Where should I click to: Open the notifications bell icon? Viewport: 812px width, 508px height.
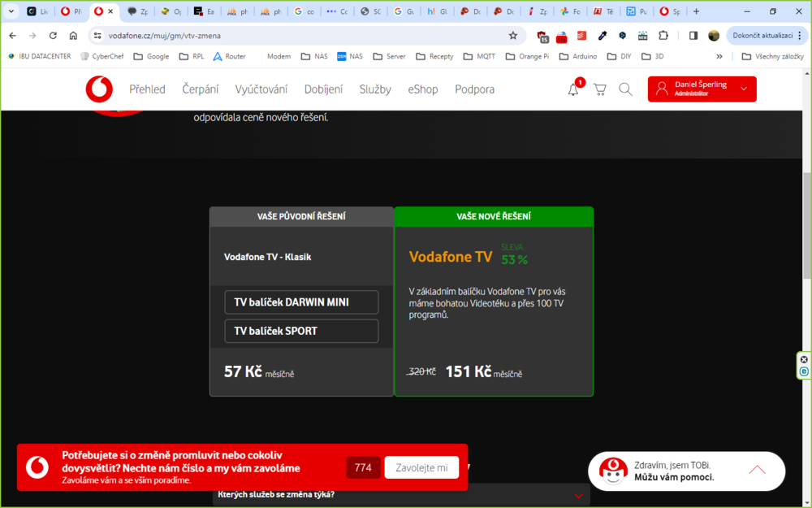pyautogui.click(x=573, y=89)
